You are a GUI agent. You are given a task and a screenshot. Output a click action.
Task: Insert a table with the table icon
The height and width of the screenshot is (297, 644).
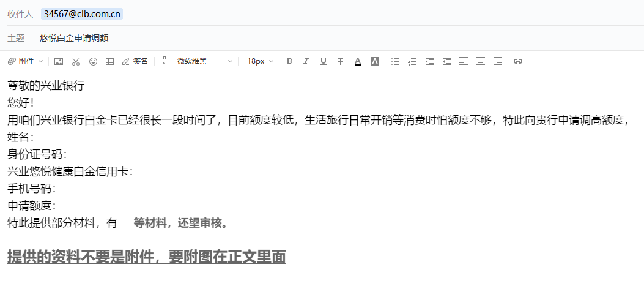point(109,61)
